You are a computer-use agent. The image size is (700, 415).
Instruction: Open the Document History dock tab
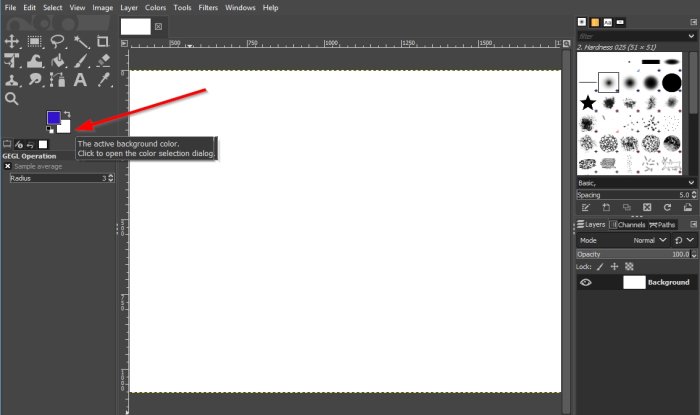point(621,22)
